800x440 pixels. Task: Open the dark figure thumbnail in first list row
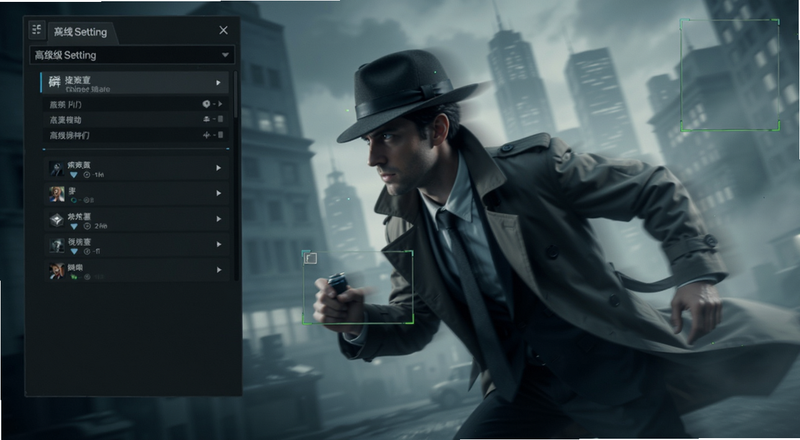(x=57, y=168)
